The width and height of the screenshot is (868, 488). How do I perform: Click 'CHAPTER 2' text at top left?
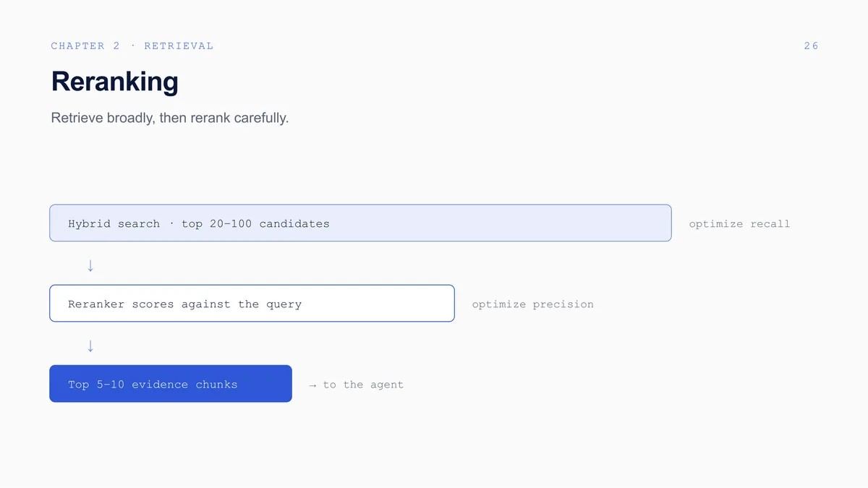pyautogui.click(x=85, y=46)
